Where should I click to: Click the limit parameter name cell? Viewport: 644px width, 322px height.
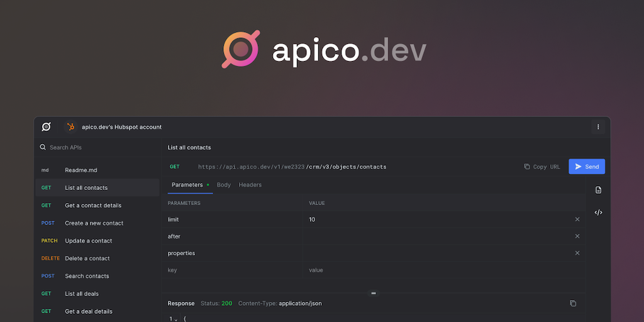pyautogui.click(x=232, y=219)
